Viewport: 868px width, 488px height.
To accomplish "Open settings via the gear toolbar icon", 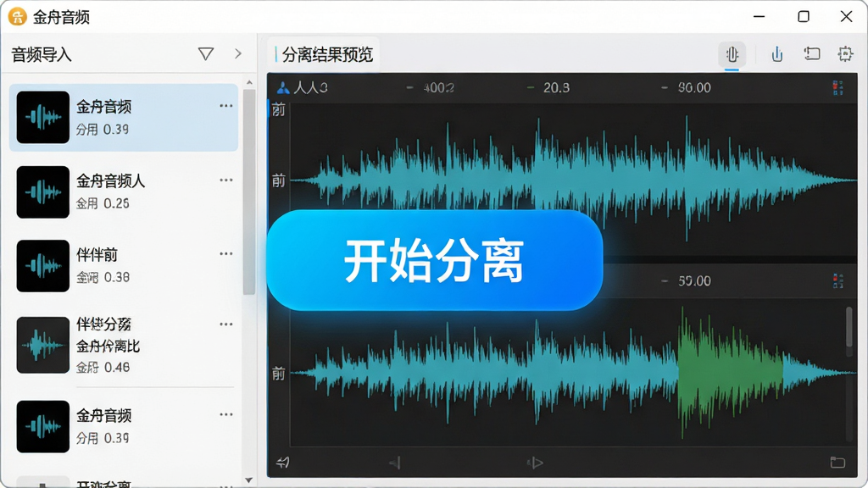I will [845, 53].
